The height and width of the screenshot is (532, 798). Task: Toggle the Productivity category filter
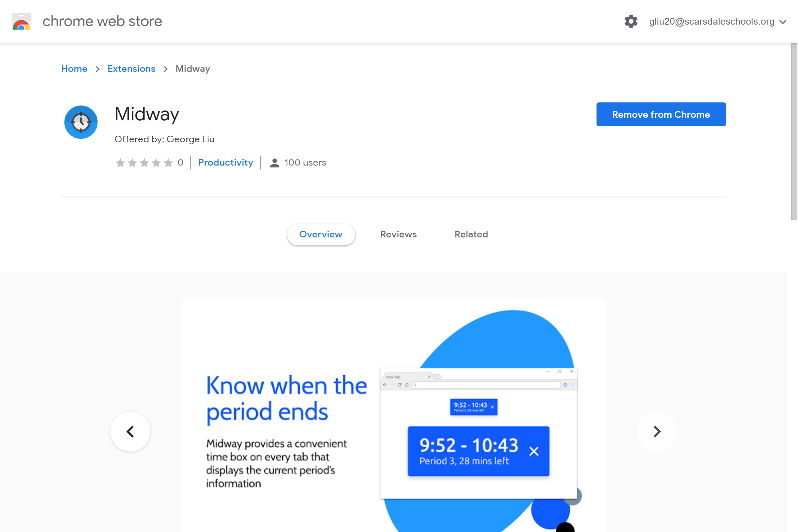225,162
